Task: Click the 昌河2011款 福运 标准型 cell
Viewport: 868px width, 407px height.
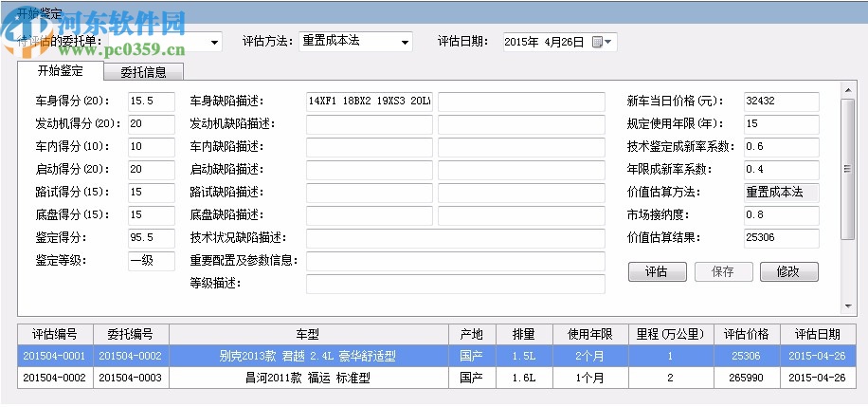Action: [x=308, y=379]
